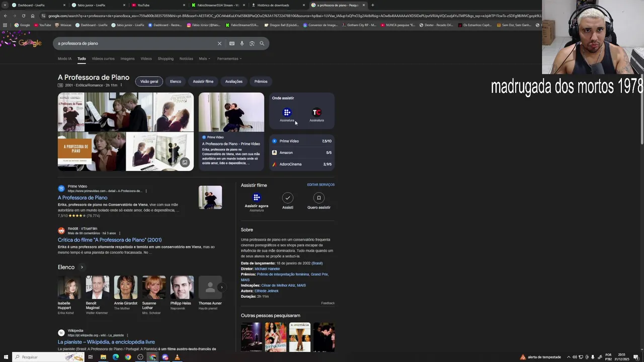Open image gallery icon on photo collage
Viewport: 644px width, 362px height.
coord(185,162)
